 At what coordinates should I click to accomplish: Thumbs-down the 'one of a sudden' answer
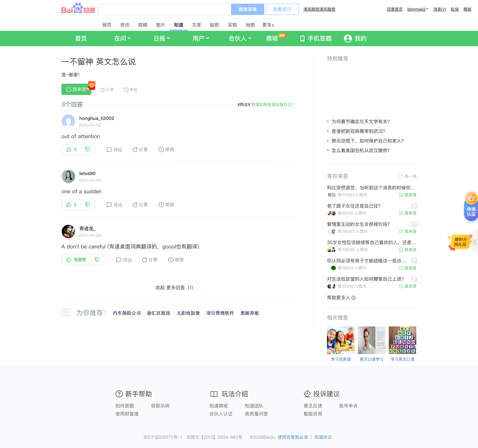[x=88, y=205]
